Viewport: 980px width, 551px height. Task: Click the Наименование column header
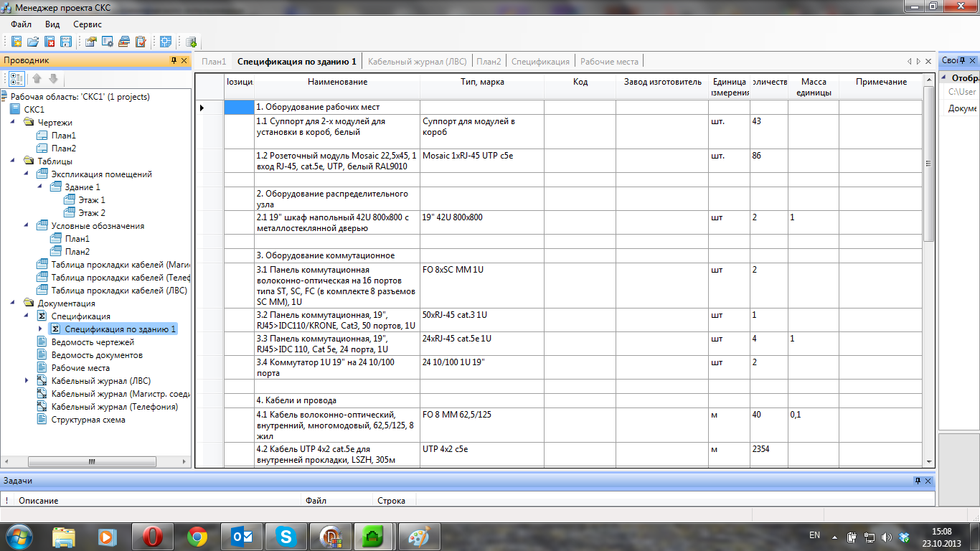tap(337, 83)
